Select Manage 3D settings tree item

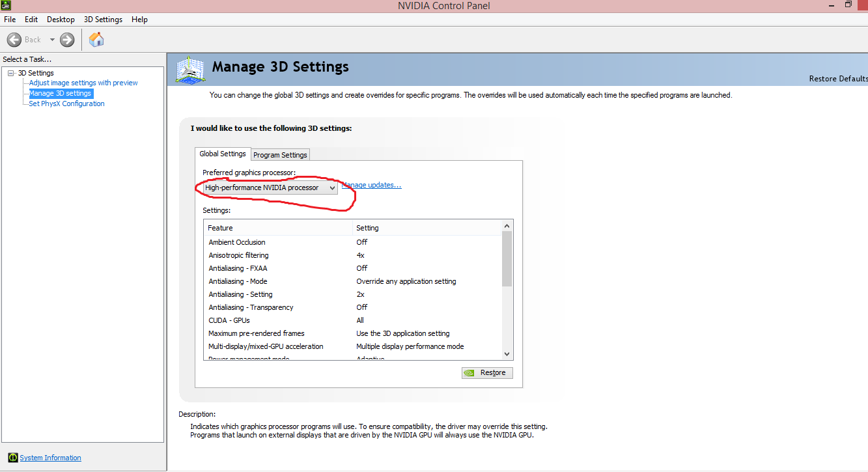coord(61,93)
